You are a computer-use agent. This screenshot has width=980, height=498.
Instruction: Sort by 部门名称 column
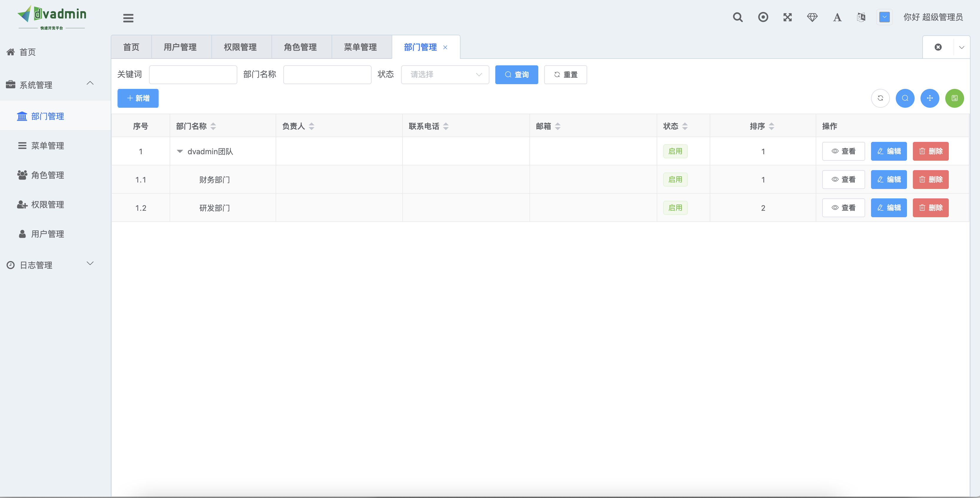(x=213, y=126)
